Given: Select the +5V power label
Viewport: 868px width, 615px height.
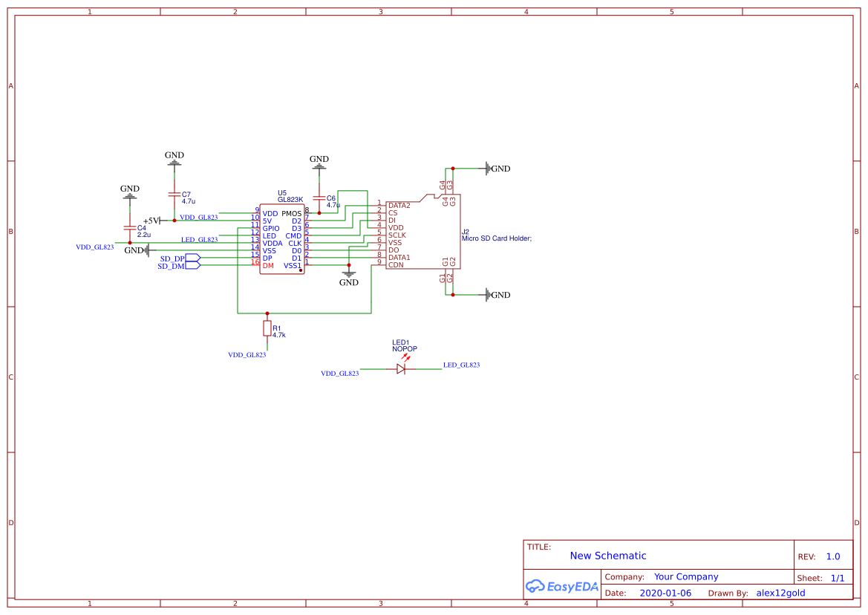Looking at the screenshot, I should pos(151,220).
